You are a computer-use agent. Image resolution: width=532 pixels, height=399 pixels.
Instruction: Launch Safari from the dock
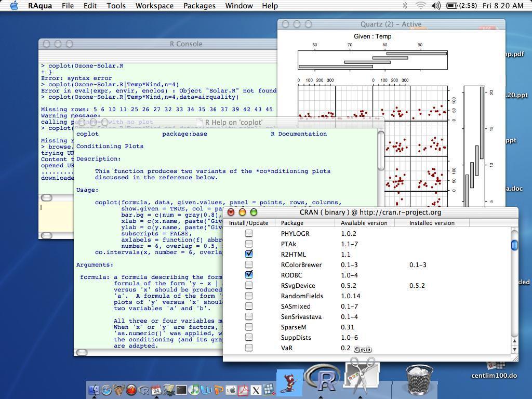click(107, 390)
